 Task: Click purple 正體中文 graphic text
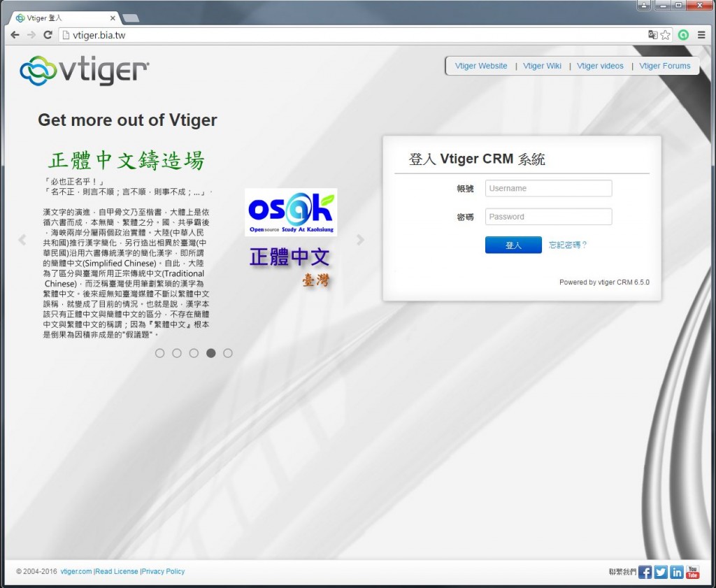point(289,257)
